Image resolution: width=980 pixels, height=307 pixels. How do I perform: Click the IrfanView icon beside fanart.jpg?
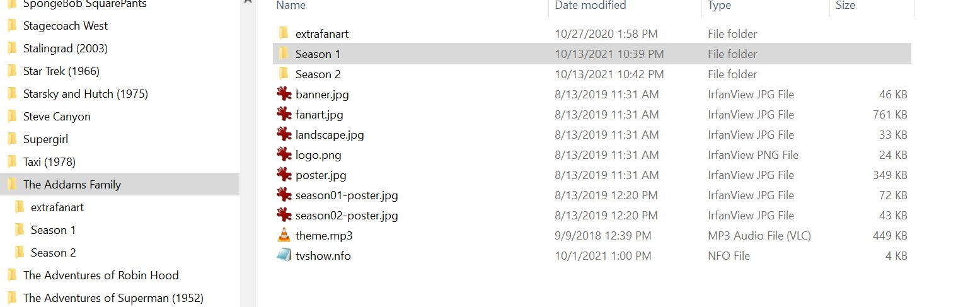[284, 114]
